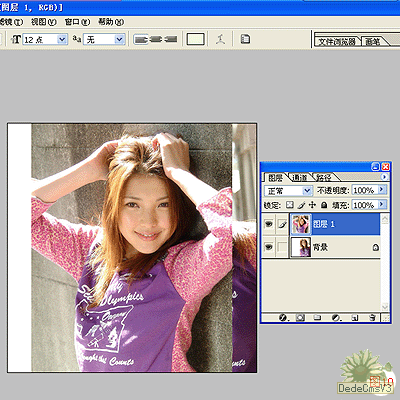Click the 背景 layer name
400x400 pixels.
coord(320,247)
